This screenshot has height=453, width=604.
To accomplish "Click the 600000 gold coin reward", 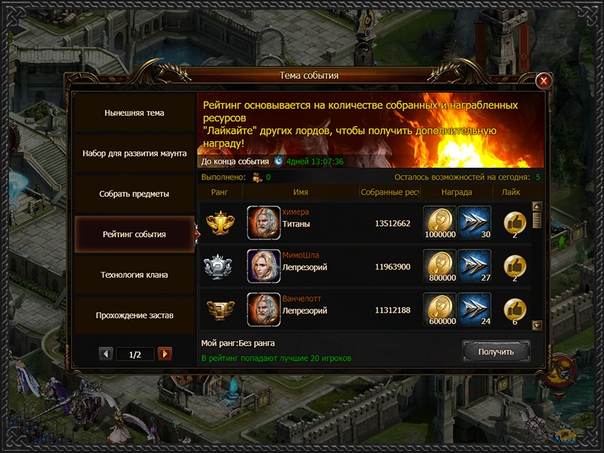I will pyautogui.click(x=440, y=310).
